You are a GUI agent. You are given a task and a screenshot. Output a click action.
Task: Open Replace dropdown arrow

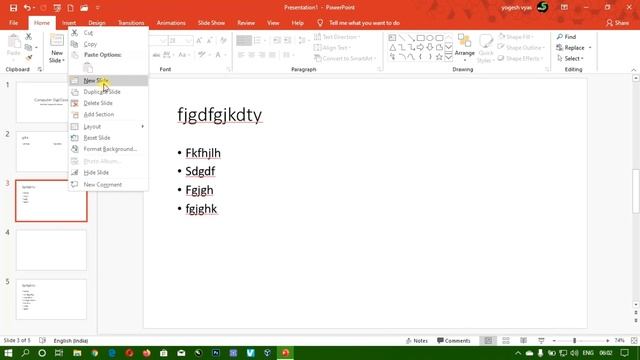(x=590, y=48)
